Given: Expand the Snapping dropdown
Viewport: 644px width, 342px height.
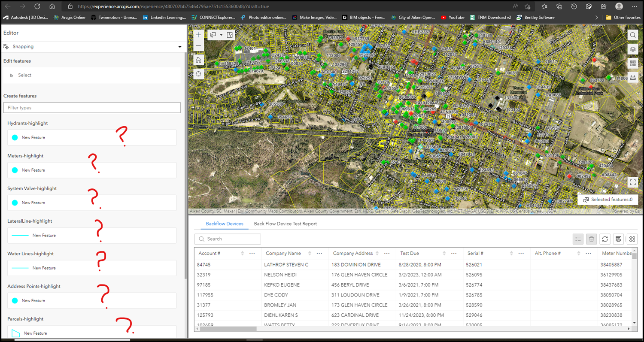Looking at the screenshot, I should click(x=180, y=47).
